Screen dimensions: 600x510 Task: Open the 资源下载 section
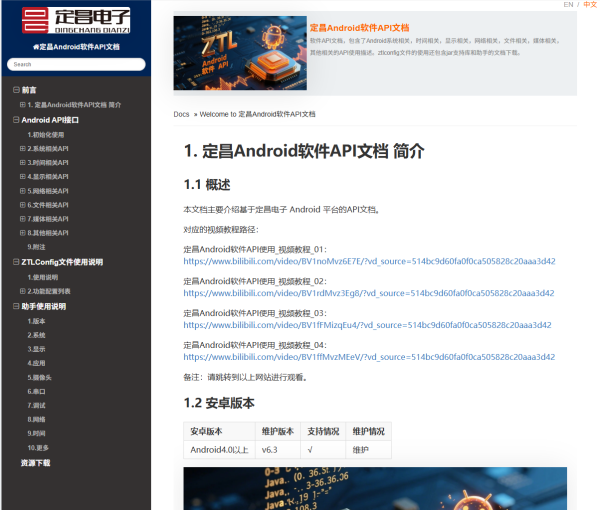coord(35,463)
